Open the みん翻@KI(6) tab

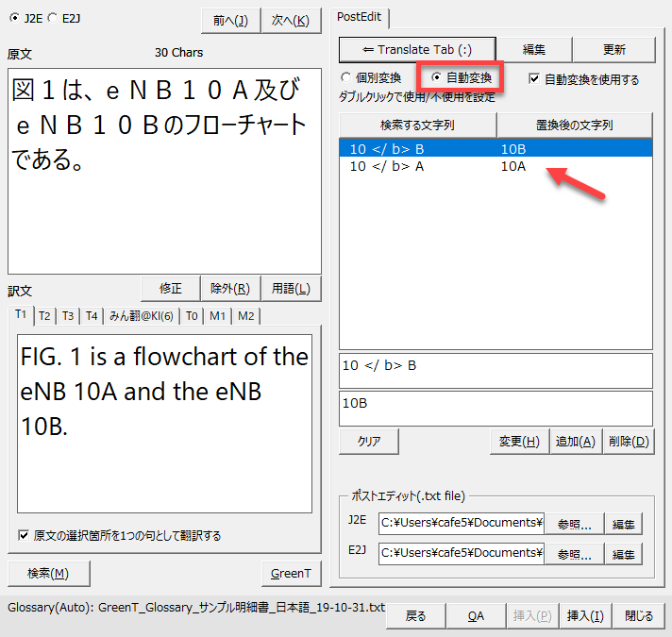[142, 315]
